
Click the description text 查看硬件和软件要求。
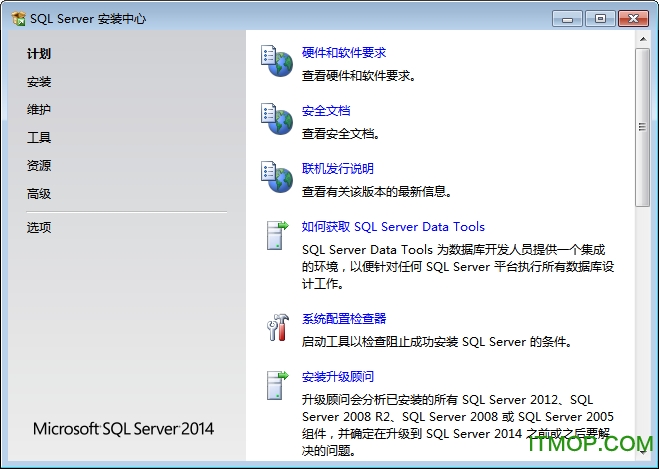[358, 76]
